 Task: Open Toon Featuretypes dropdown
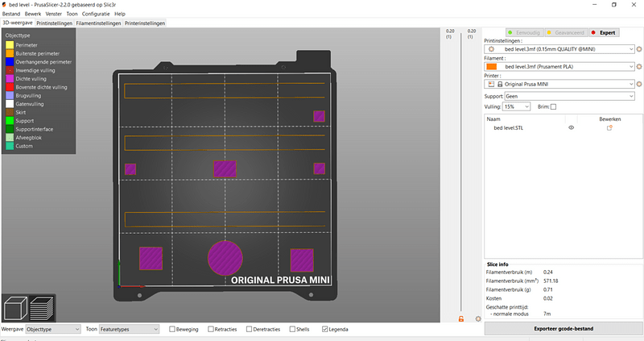coord(129,329)
